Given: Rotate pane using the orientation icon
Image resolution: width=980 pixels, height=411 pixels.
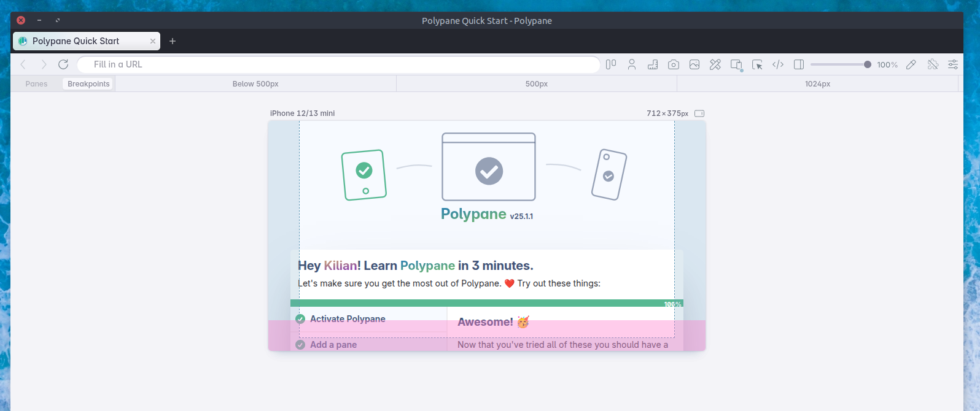Looking at the screenshot, I should (x=699, y=113).
